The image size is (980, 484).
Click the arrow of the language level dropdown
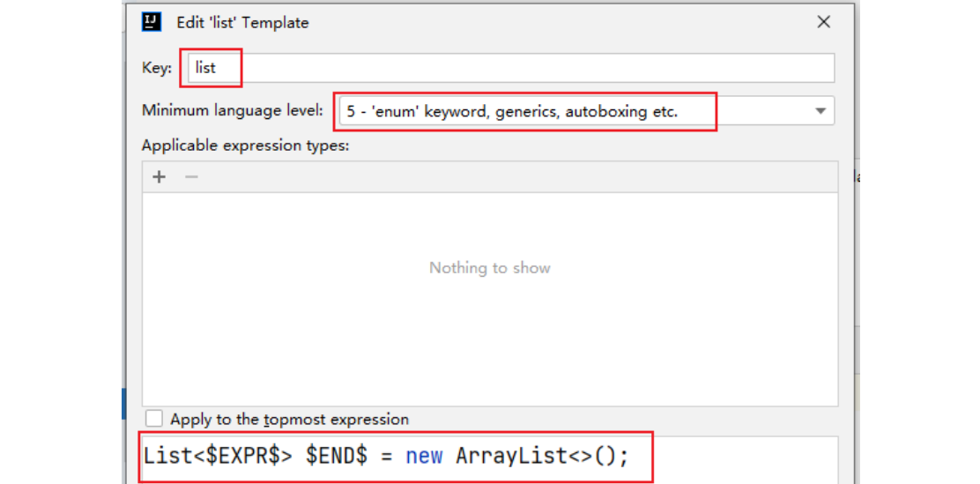[x=820, y=112]
